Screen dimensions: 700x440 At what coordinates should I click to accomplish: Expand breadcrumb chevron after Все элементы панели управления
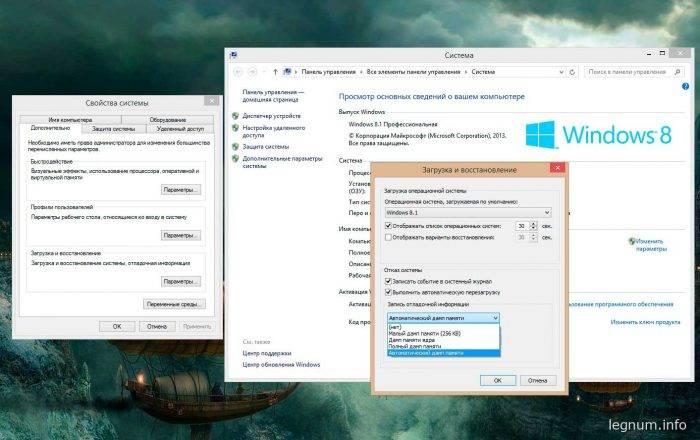pos(466,72)
